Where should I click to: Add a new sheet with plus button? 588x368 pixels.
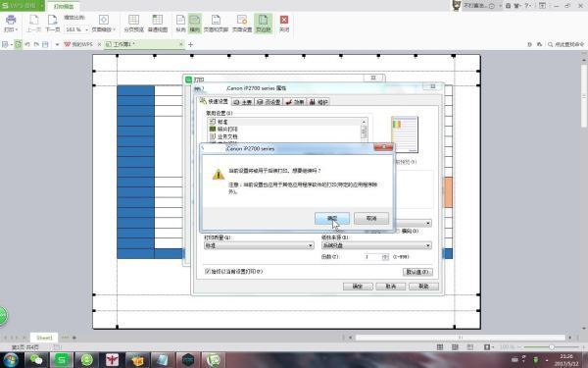[x=74, y=338]
